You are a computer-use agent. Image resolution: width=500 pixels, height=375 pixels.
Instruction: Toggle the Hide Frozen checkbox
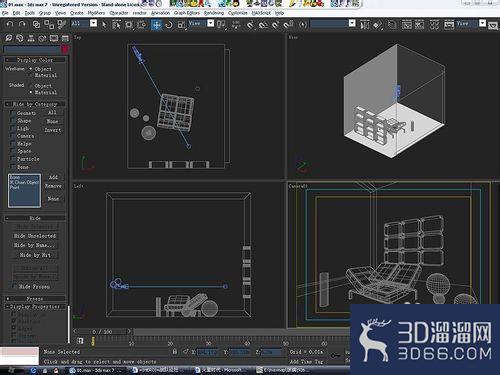14,286
